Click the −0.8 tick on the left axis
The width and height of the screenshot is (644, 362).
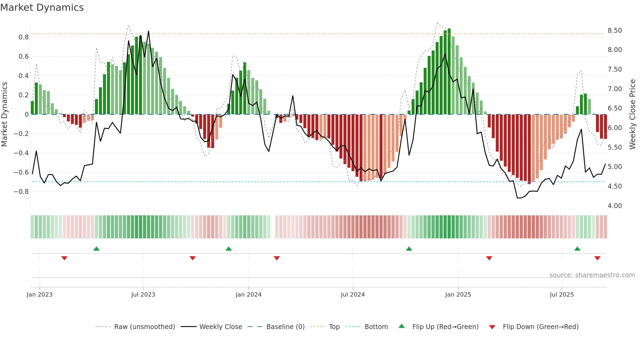(x=21, y=192)
